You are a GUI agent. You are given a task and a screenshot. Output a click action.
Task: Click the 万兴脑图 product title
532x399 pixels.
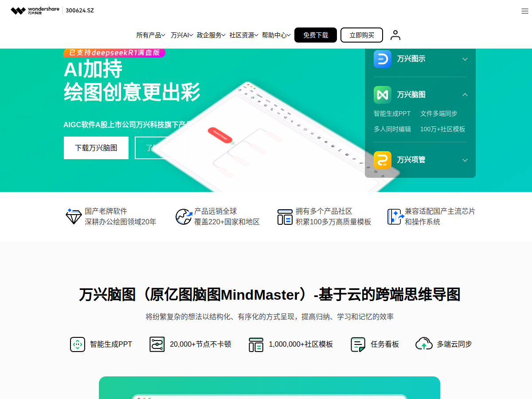click(411, 95)
